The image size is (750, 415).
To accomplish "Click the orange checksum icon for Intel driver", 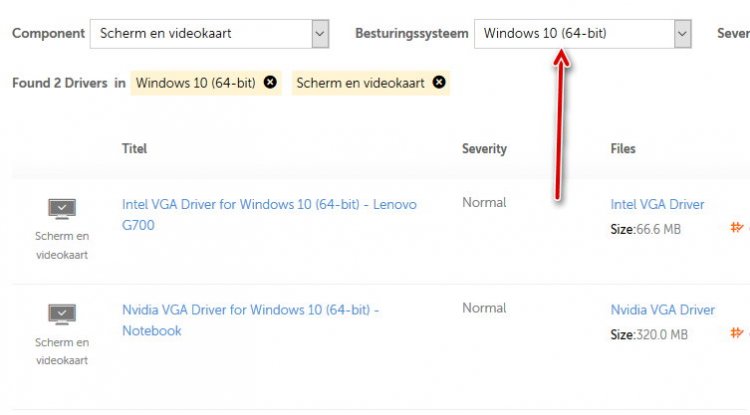I will click(737, 227).
